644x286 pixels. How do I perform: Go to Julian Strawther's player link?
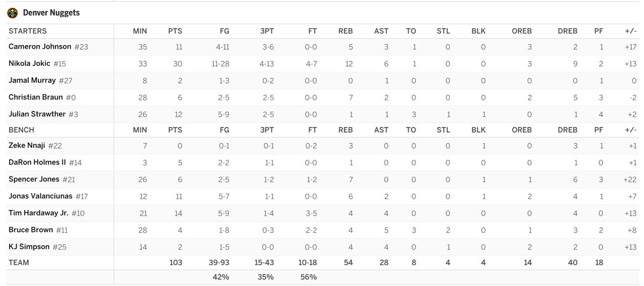[37, 114]
